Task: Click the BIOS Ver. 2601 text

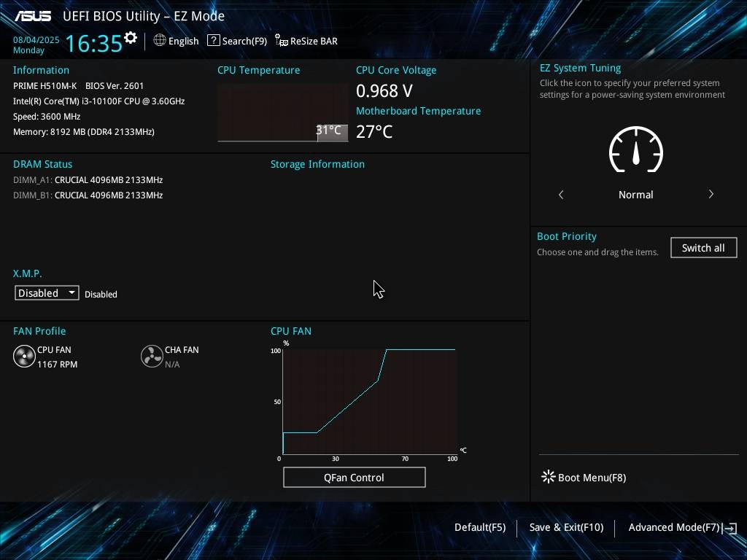Action: (x=115, y=86)
